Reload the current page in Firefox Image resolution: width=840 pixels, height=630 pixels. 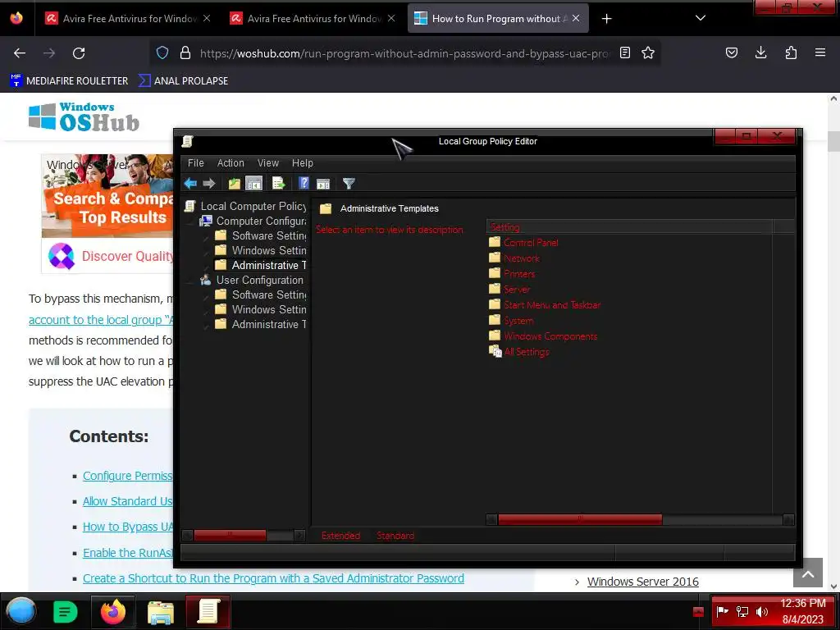point(79,53)
